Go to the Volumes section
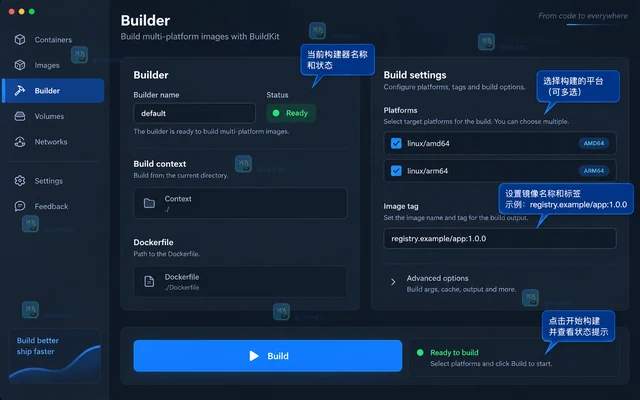640x400 pixels. tap(53, 116)
